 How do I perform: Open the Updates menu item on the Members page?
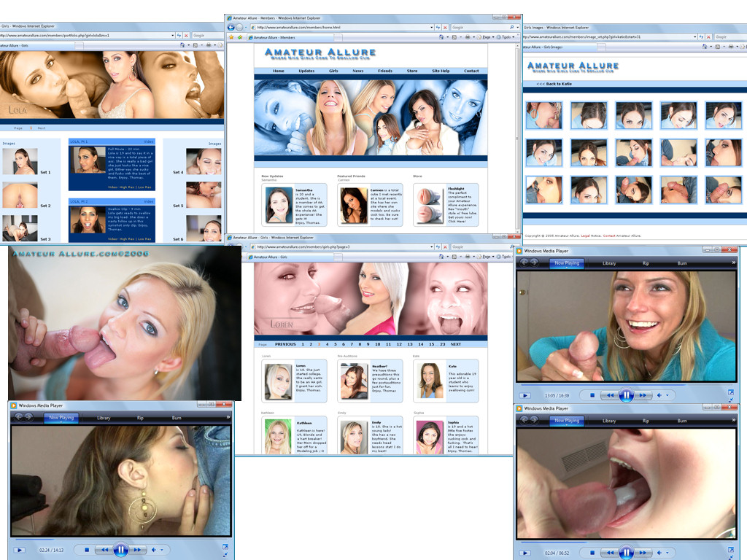pyautogui.click(x=306, y=71)
